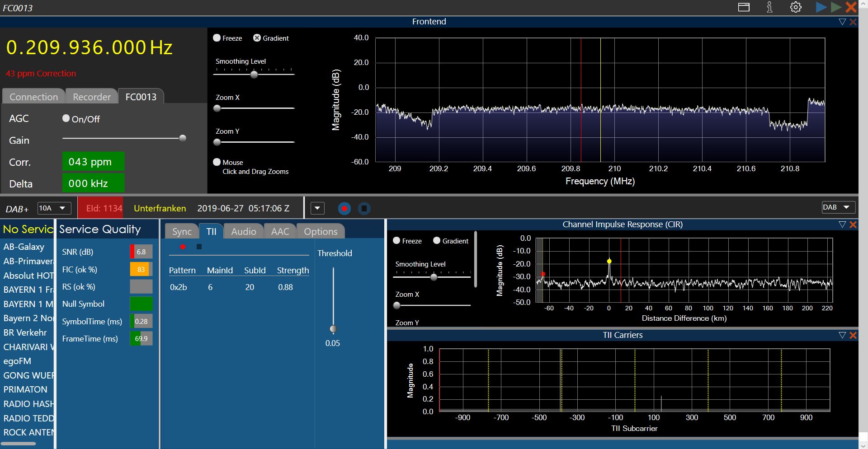Open the 10A channel dropdown
The image size is (868, 449).
54,208
